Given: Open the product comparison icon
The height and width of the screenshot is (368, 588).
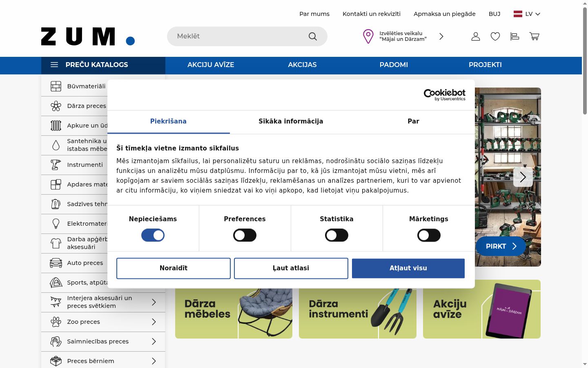Looking at the screenshot, I should pyautogui.click(x=515, y=36).
